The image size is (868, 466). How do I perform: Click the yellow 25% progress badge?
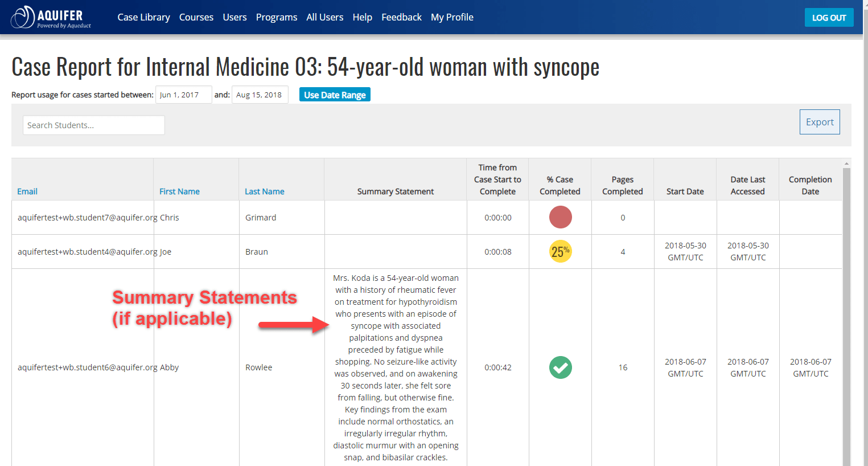pyautogui.click(x=560, y=251)
